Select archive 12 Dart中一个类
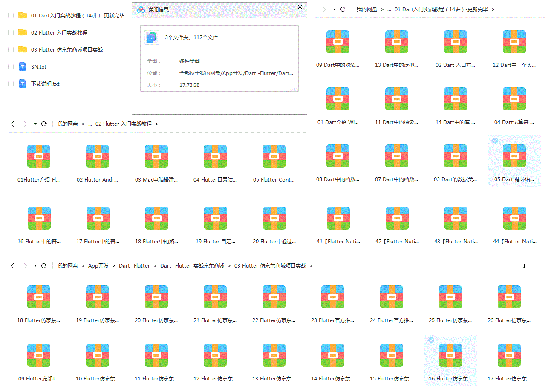The width and height of the screenshot is (554, 392). (x=514, y=42)
